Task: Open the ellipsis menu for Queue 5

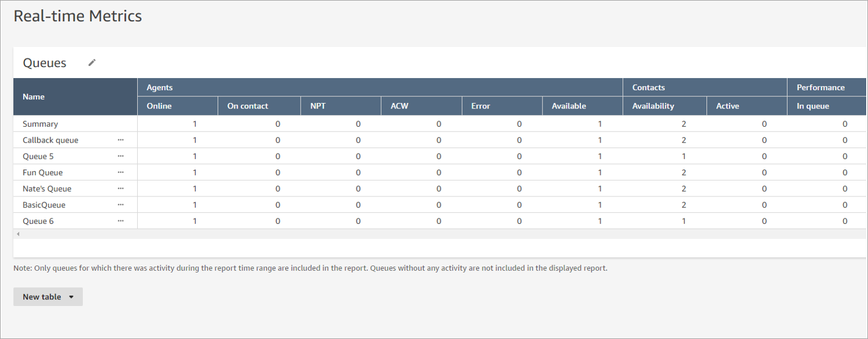Action: coord(121,156)
